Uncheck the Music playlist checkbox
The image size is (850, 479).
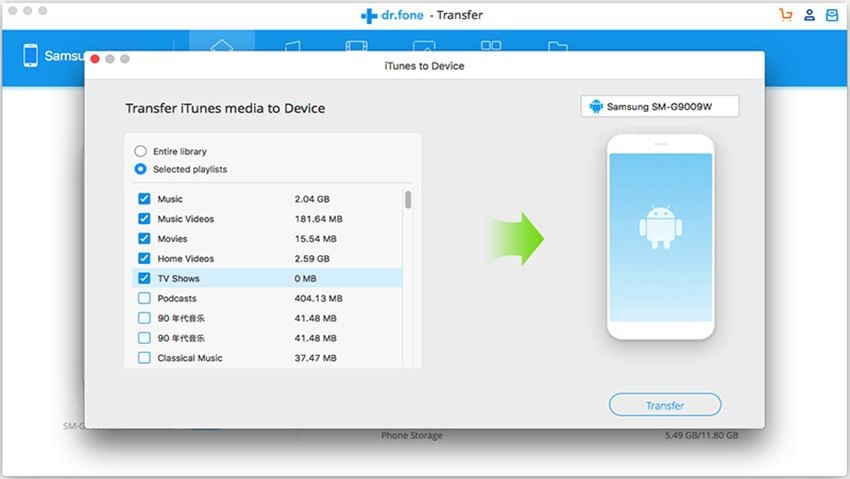pos(144,199)
